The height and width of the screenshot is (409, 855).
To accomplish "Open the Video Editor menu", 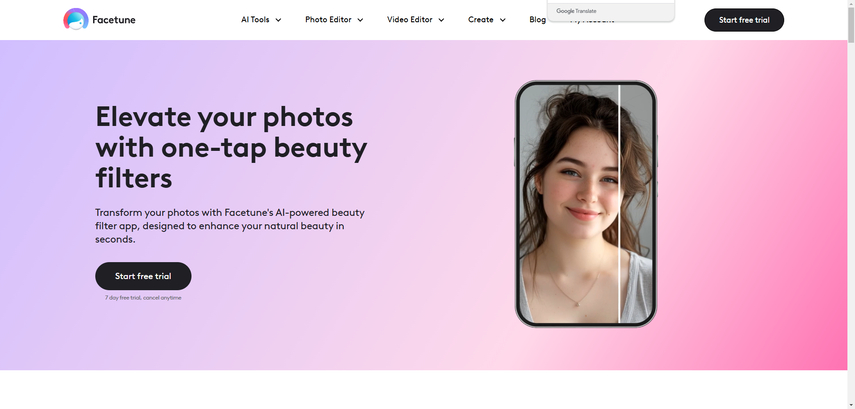I will pyautogui.click(x=410, y=20).
